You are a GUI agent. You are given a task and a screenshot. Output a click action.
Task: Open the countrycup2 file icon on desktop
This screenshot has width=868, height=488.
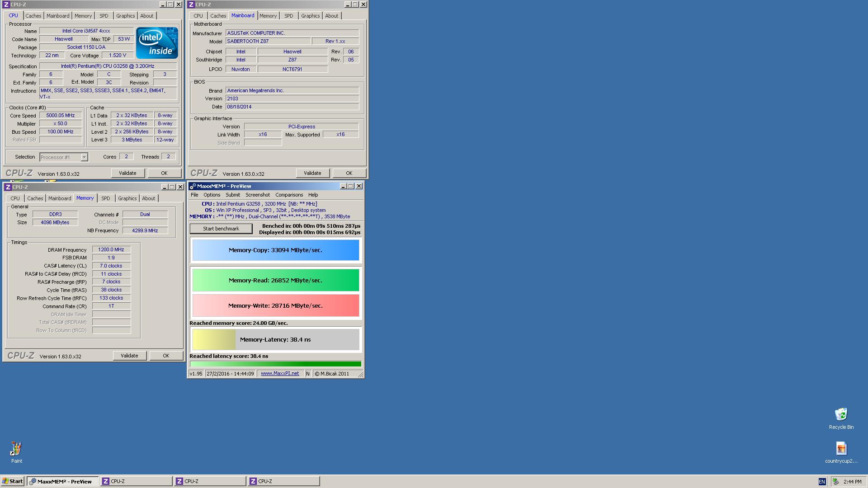click(841, 449)
